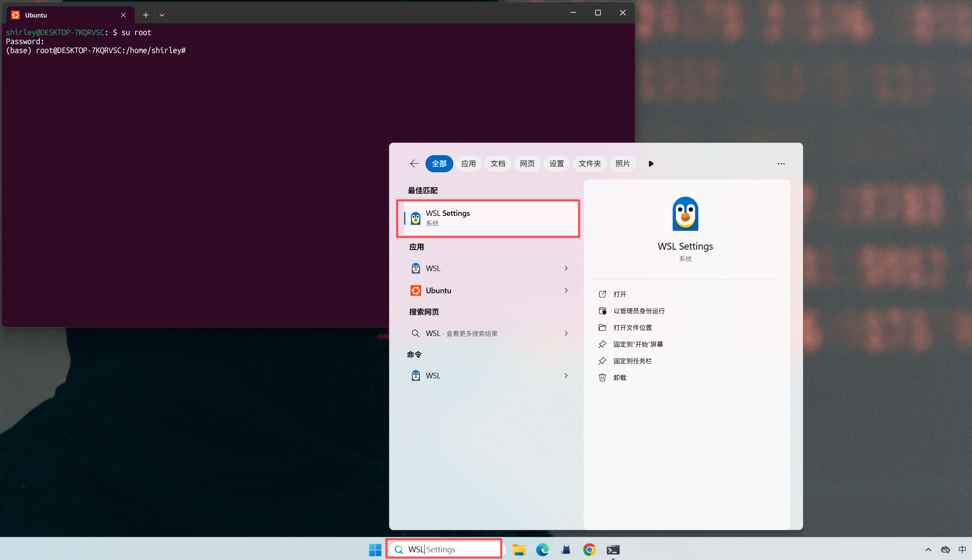The image size is (972, 560).
Task: Open Windows Terminal from the taskbar
Action: pos(612,549)
